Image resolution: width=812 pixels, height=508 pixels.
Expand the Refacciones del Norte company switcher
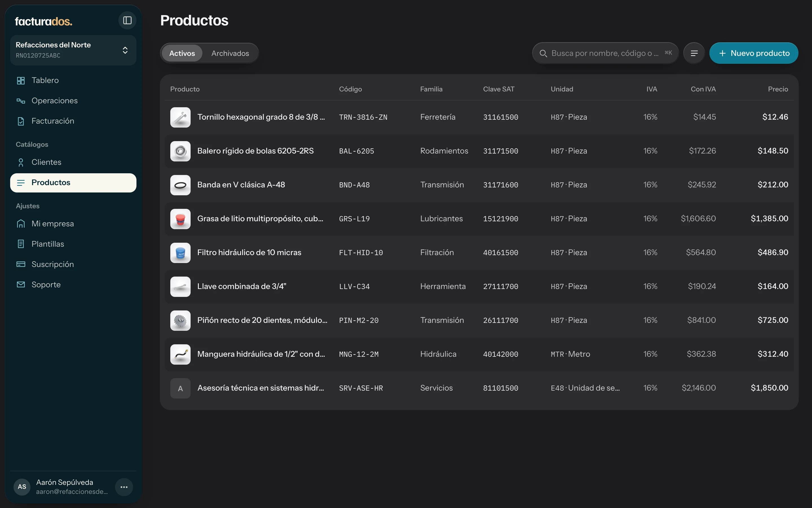pos(73,50)
